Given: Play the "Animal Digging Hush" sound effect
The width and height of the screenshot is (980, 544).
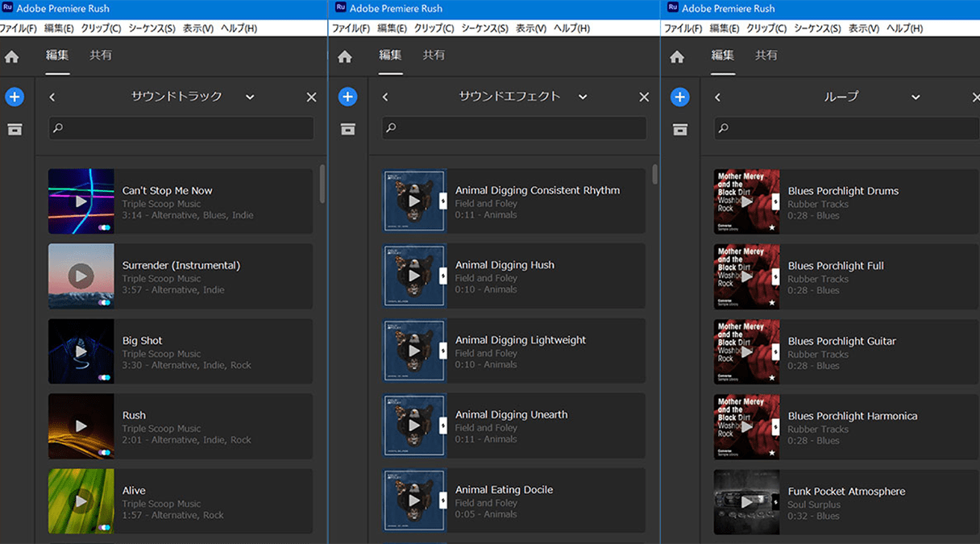Looking at the screenshot, I should pos(413,276).
